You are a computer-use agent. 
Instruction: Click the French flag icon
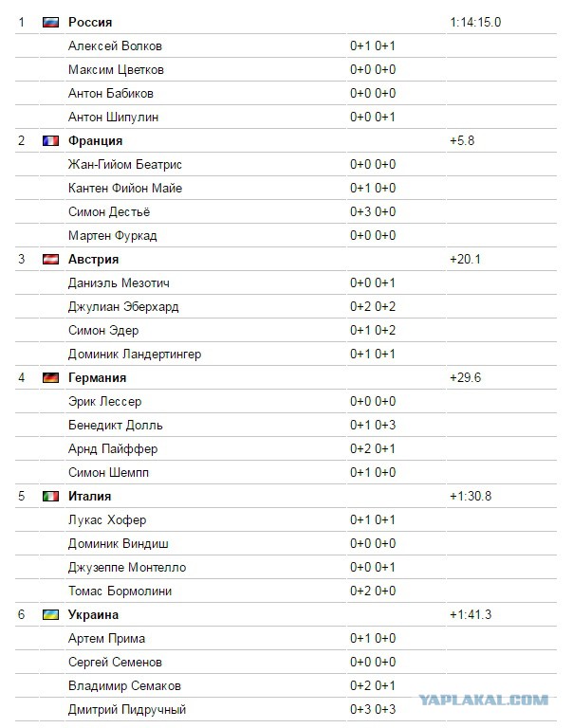(x=50, y=140)
